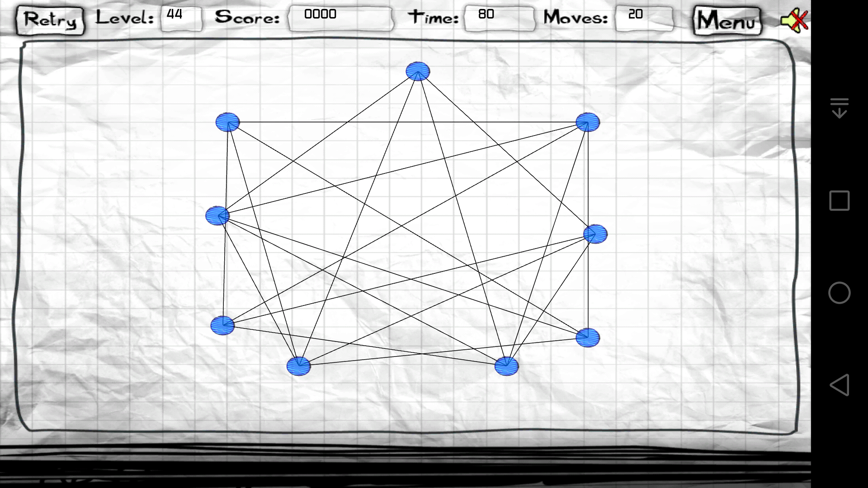Click the Retry button to restart level

tap(50, 19)
